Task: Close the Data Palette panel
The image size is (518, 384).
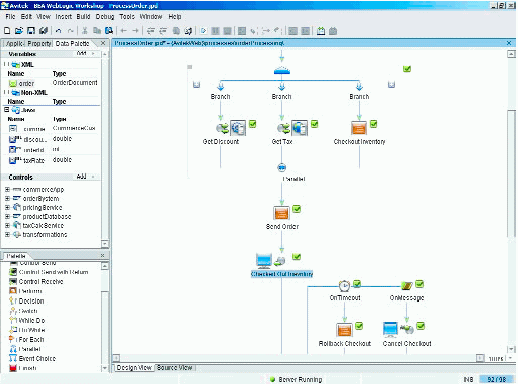Action: (x=103, y=43)
